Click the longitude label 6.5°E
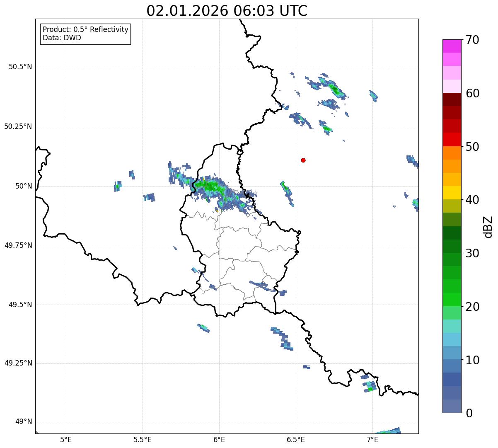This screenshot has height=448, width=498. 296,440
